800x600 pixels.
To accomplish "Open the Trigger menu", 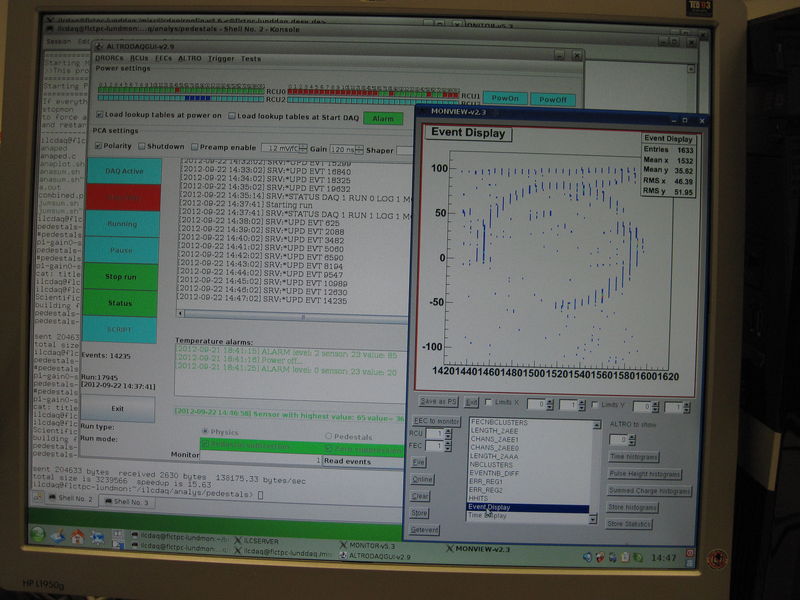I will [221, 59].
